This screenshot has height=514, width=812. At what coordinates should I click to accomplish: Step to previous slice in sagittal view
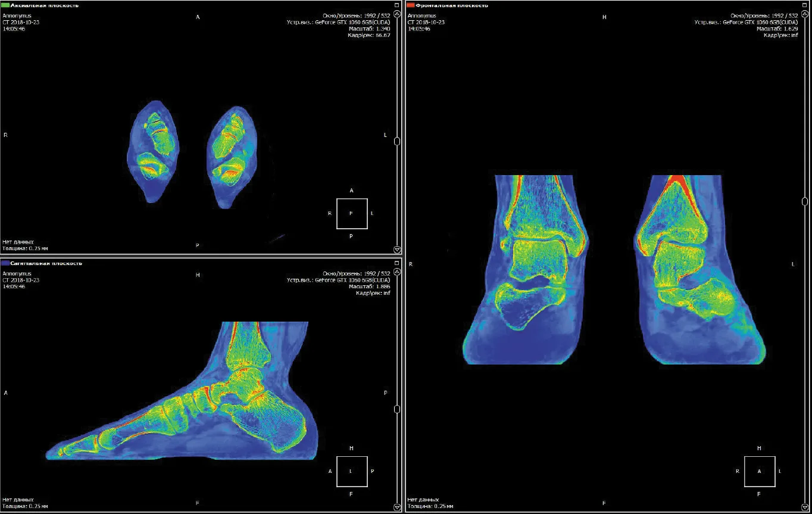point(397,272)
